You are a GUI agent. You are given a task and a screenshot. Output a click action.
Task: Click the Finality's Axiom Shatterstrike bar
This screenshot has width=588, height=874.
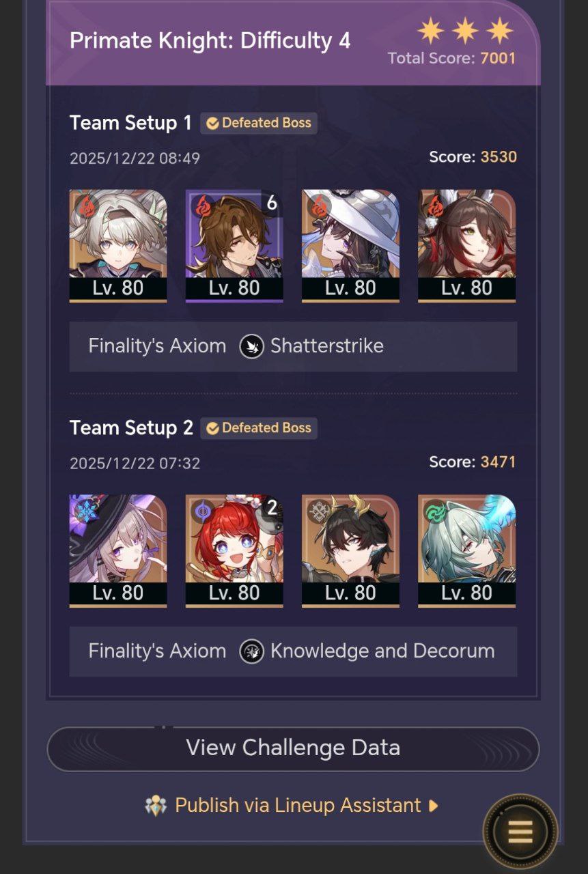293,347
